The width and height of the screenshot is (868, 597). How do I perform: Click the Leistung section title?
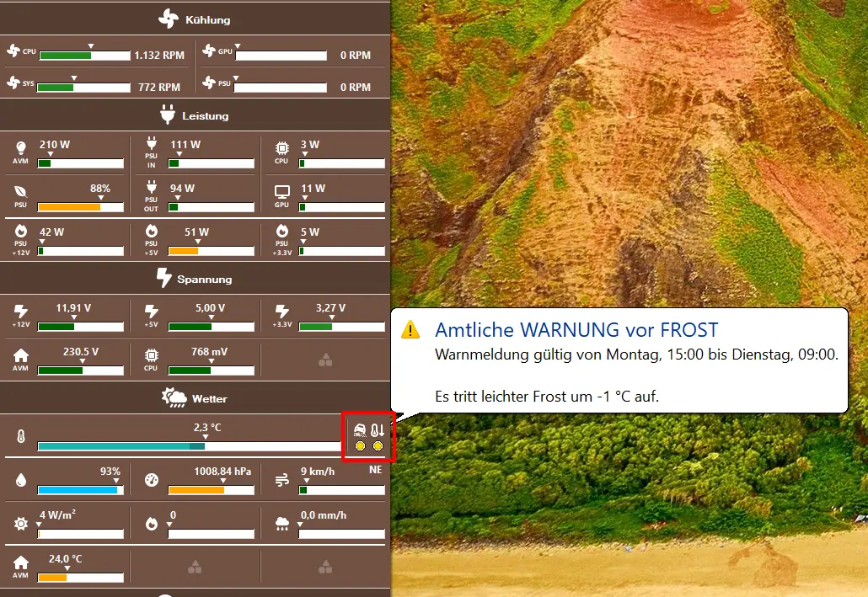[206, 116]
